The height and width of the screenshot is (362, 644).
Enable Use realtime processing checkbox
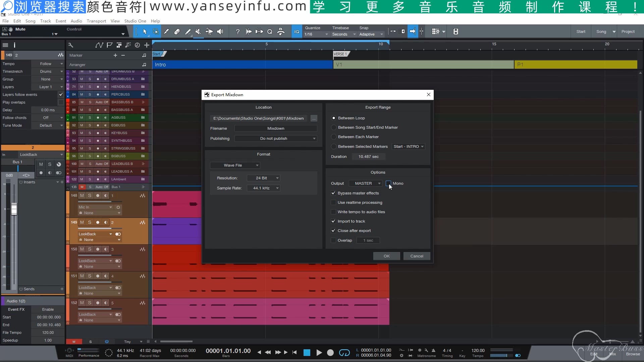pyautogui.click(x=333, y=202)
